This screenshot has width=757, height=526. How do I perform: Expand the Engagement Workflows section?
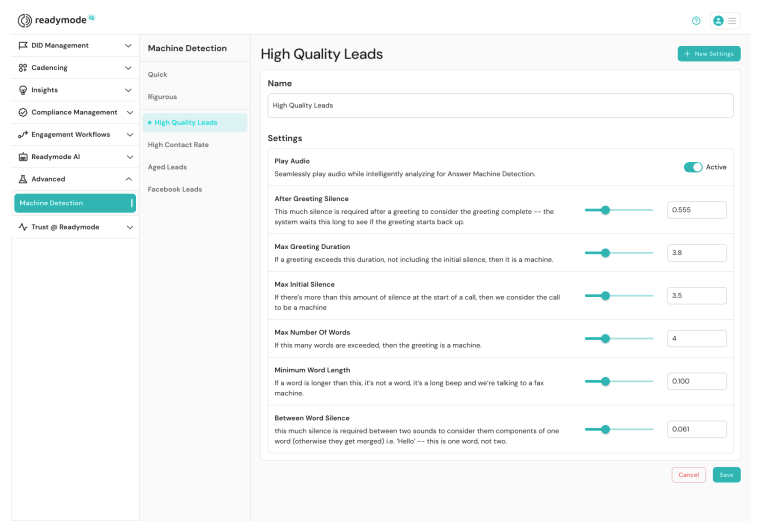click(x=128, y=135)
